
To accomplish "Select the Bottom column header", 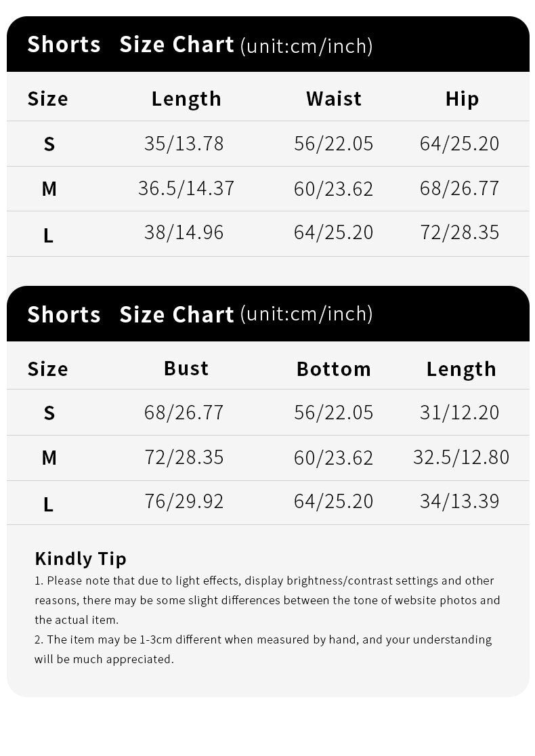I will pos(334,369).
